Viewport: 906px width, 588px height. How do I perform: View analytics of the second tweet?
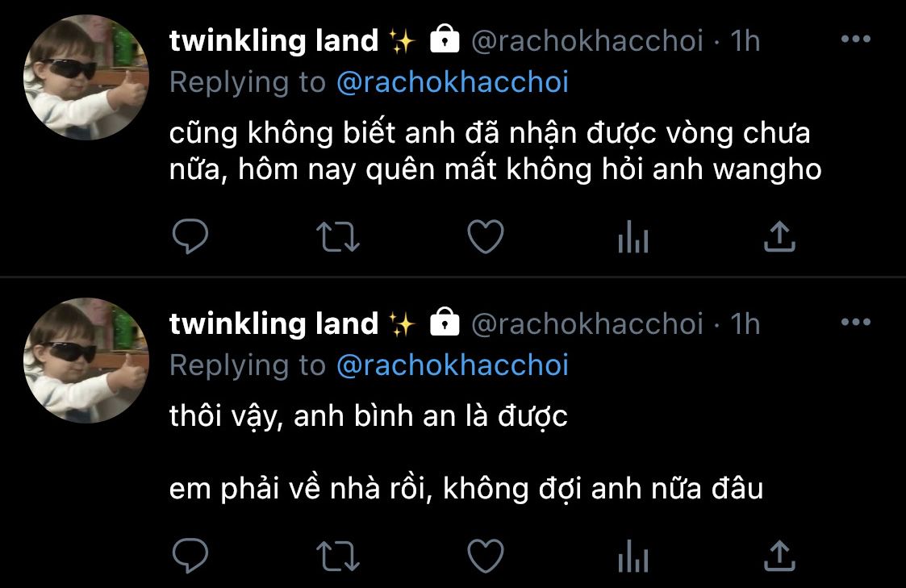633,557
